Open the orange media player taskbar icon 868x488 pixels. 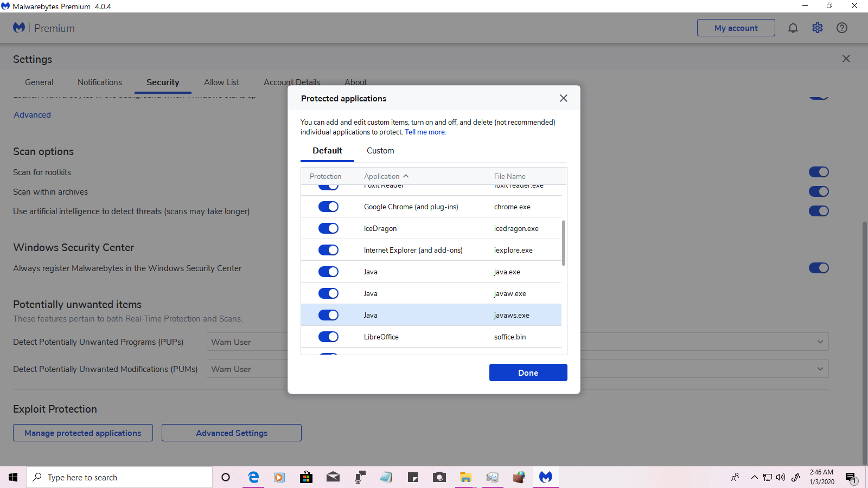click(279, 477)
